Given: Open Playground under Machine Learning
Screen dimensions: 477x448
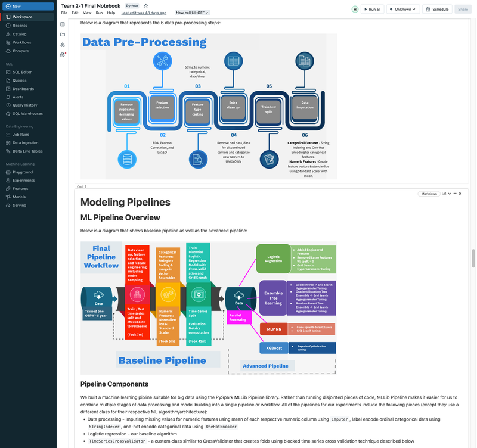Looking at the screenshot, I should coord(22,172).
